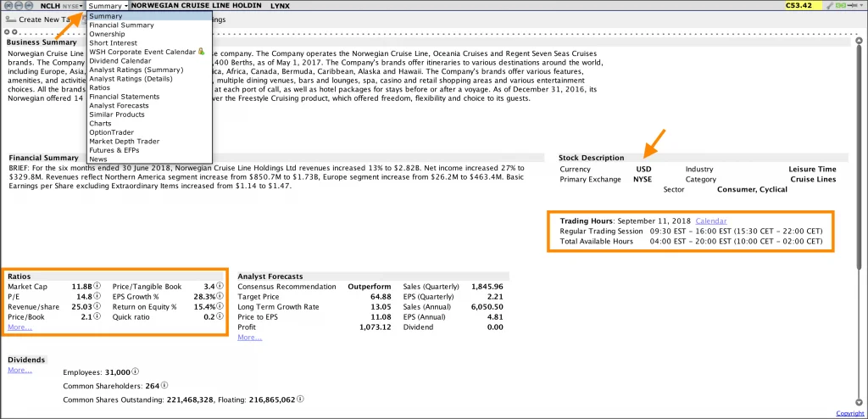Click the yellow C53.42 price field
The image size is (868, 419).
click(x=804, y=6)
